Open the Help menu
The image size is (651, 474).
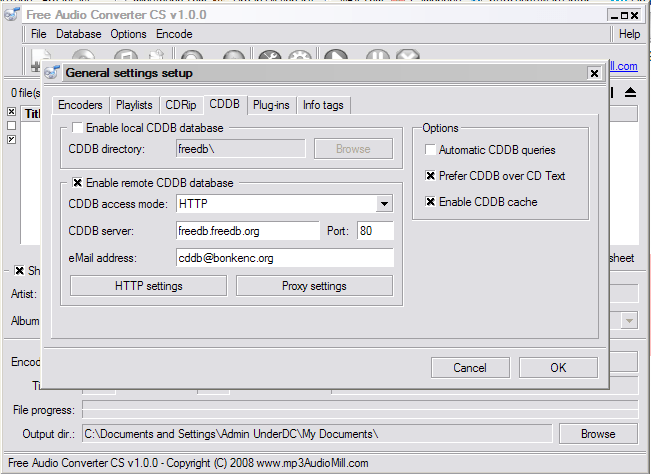pos(629,34)
